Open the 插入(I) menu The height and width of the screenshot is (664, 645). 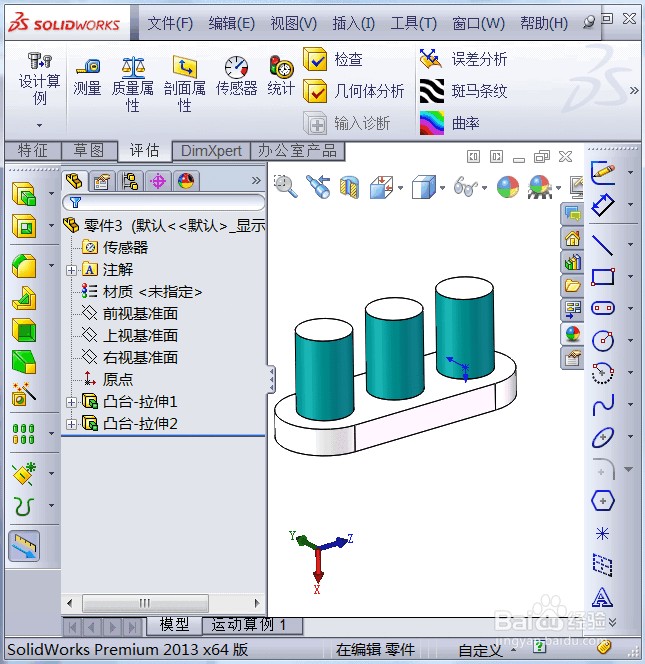point(354,23)
